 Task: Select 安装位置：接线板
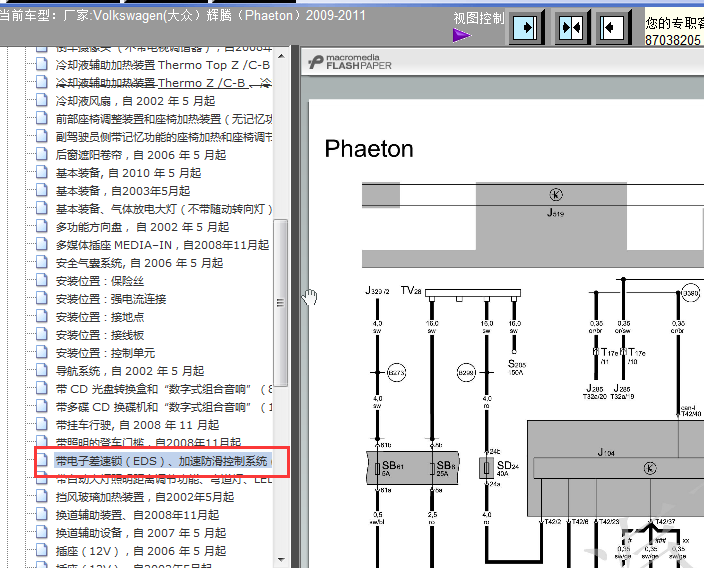[x=100, y=335]
